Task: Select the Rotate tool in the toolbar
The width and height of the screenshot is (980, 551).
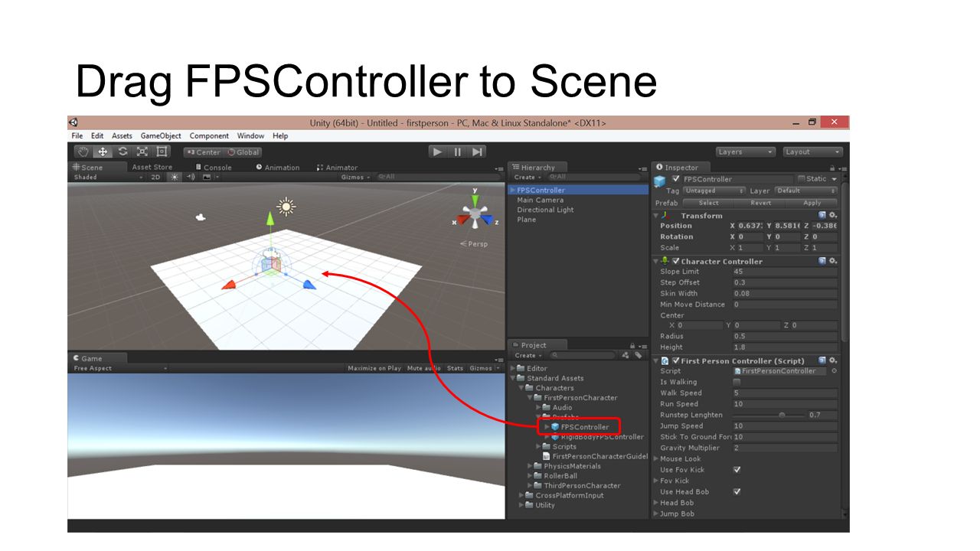Action: pyautogui.click(x=122, y=152)
